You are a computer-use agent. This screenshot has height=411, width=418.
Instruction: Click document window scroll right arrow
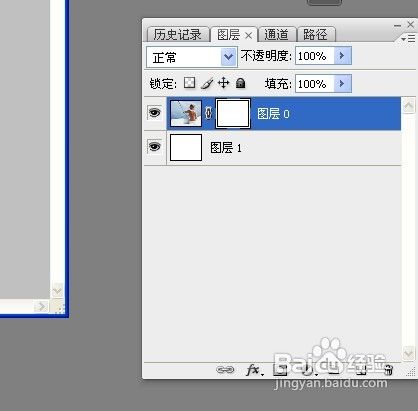(x=42, y=306)
